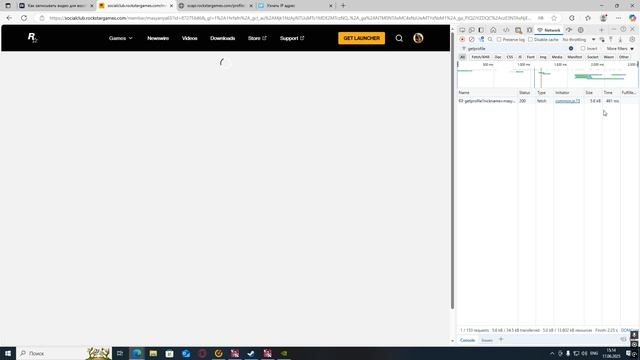Open Windows Start menu
The image size is (640, 360).
8,353
